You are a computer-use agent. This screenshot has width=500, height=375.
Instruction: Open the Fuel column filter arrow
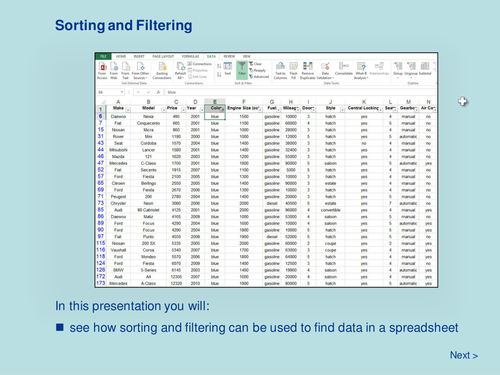[x=279, y=110]
